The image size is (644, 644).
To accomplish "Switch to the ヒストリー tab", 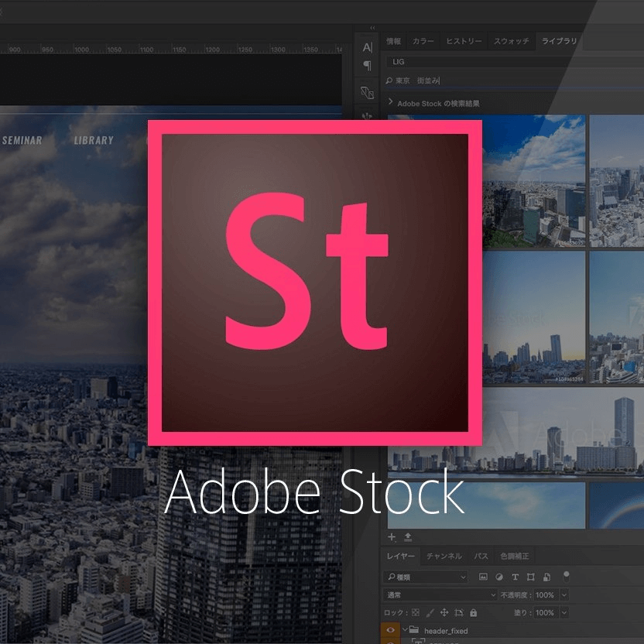I will (464, 41).
